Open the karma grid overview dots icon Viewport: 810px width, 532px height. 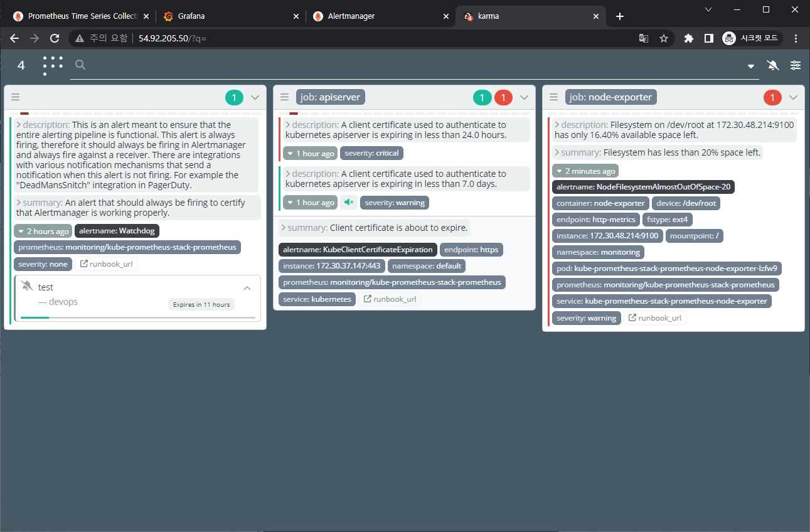[x=53, y=65]
